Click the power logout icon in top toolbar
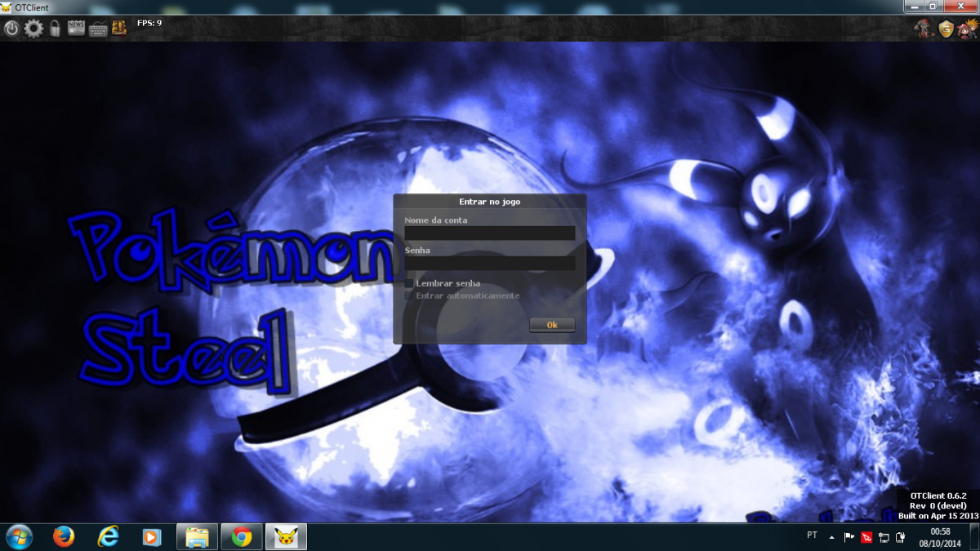980x551 pixels. pyautogui.click(x=11, y=29)
